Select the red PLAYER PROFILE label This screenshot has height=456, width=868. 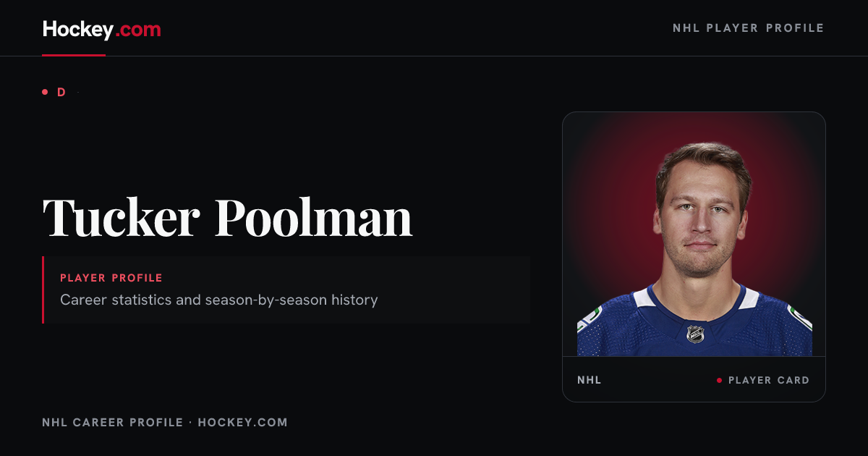point(111,278)
